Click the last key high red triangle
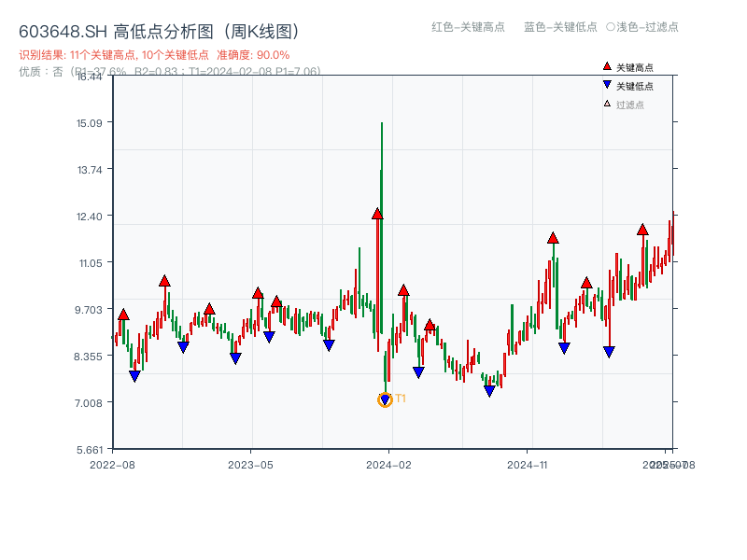Image resolution: width=747 pixels, height=560 pixels. pos(642,230)
